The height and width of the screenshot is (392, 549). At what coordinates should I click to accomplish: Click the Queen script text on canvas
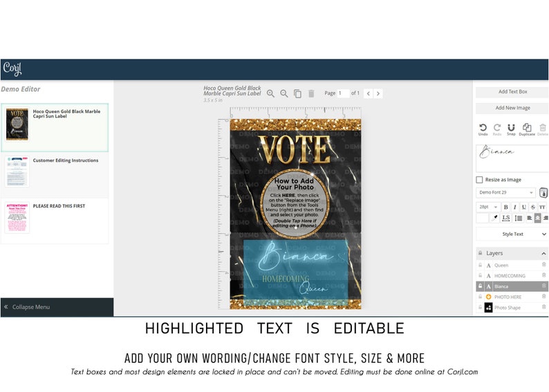(x=313, y=288)
